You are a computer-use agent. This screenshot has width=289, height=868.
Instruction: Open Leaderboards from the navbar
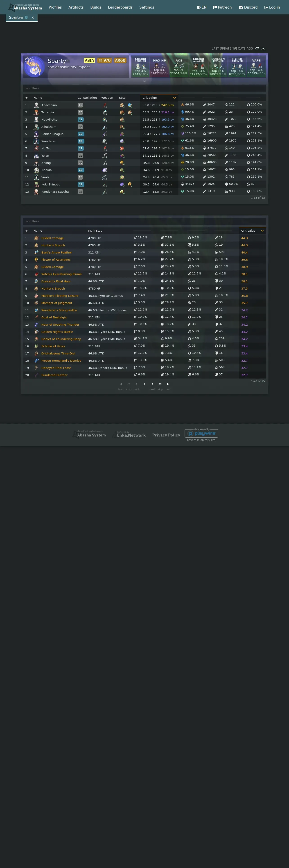[120, 7]
